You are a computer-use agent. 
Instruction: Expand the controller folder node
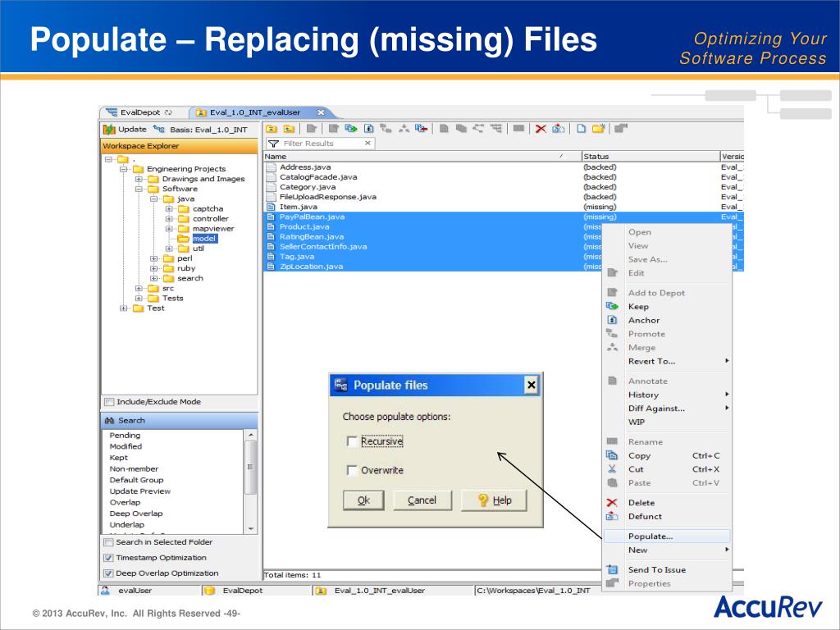[169, 218]
